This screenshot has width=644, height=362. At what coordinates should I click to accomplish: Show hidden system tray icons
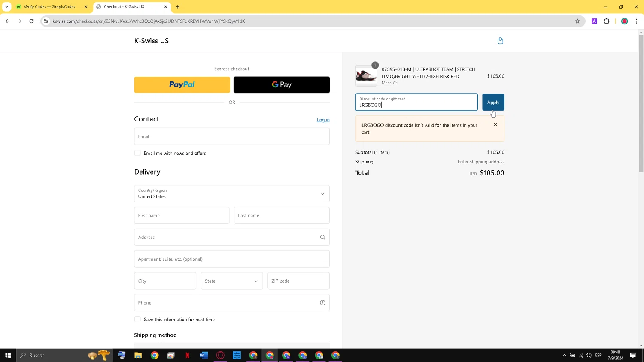pos(564,355)
